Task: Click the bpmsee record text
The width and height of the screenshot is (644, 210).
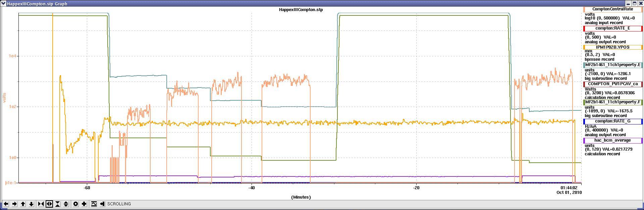Action: click(x=600, y=59)
